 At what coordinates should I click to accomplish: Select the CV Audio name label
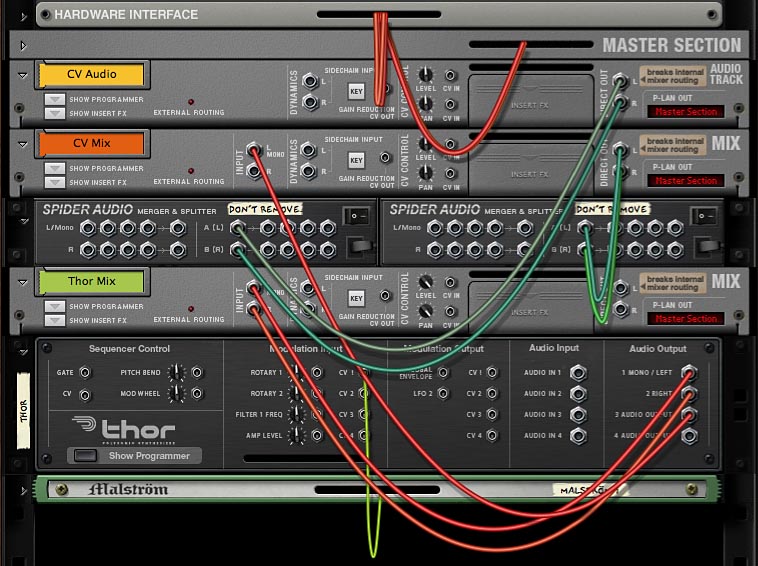tap(92, 74)
